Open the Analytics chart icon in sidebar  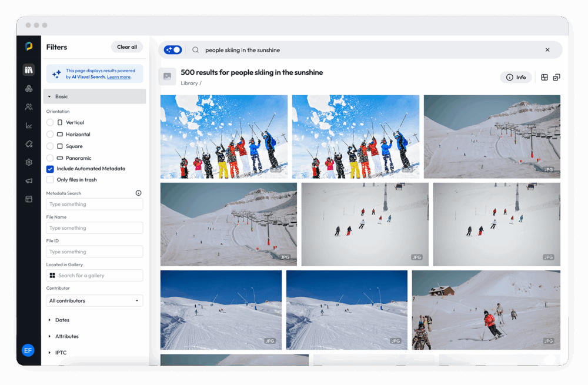click(x=29, y=125)
